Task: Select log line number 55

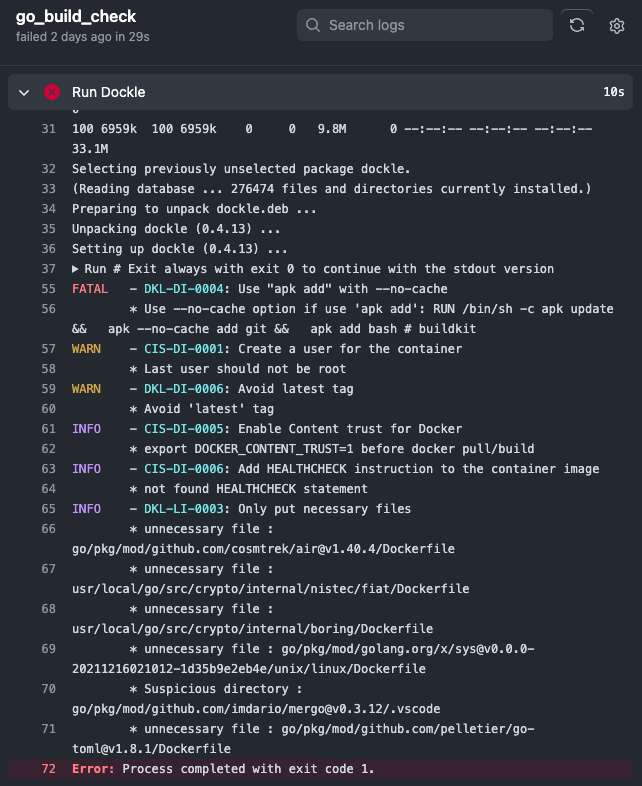Action: tap(49, 289)
